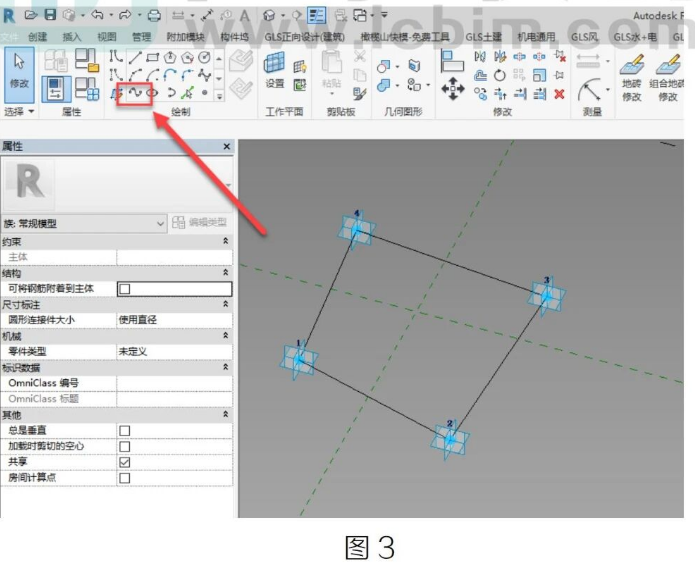
Task: Select reference point 4 in the canvas
Action: [x=357, y=230]
